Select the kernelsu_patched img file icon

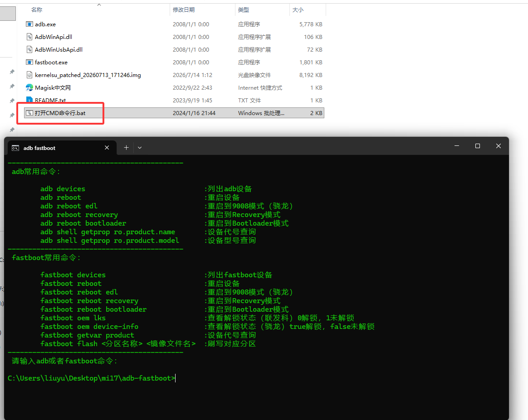click(x=29, y=75)
